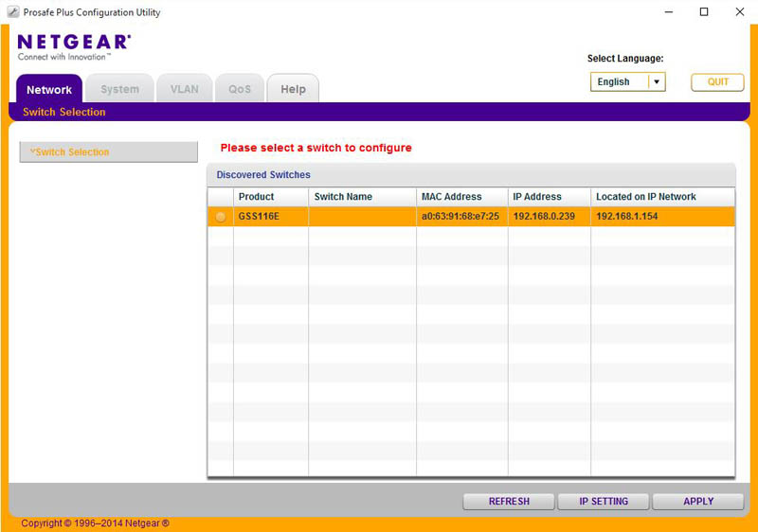Open the System tab
This screenshot has height=532, width=758.
[119, 89]
